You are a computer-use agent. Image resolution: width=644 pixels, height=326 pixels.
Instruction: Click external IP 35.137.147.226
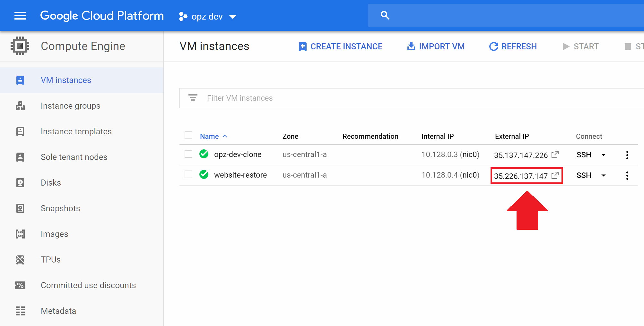coord(521,155)
